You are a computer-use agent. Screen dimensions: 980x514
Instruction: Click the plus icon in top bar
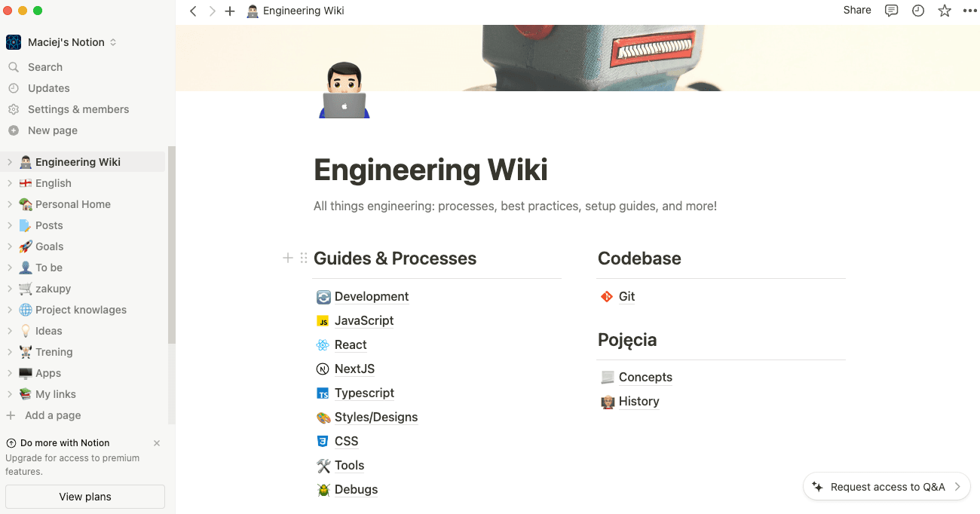[x=230, y=11]
